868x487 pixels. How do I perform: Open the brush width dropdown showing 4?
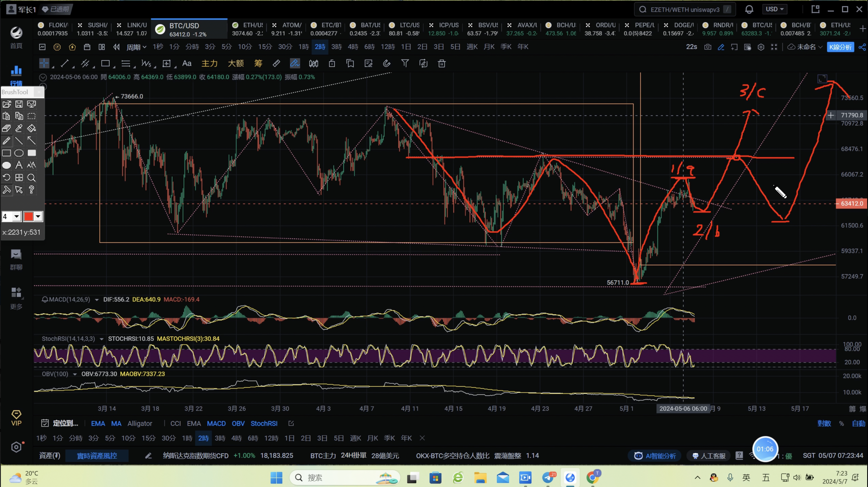pyautogui.click(x=16, y=216)
